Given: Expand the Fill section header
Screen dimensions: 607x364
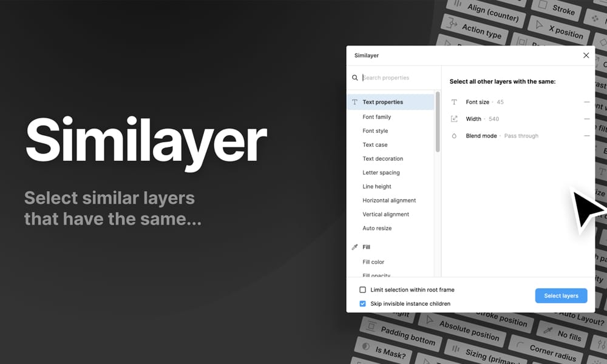Looking at the screenshot, I should [x=367, y=247].
